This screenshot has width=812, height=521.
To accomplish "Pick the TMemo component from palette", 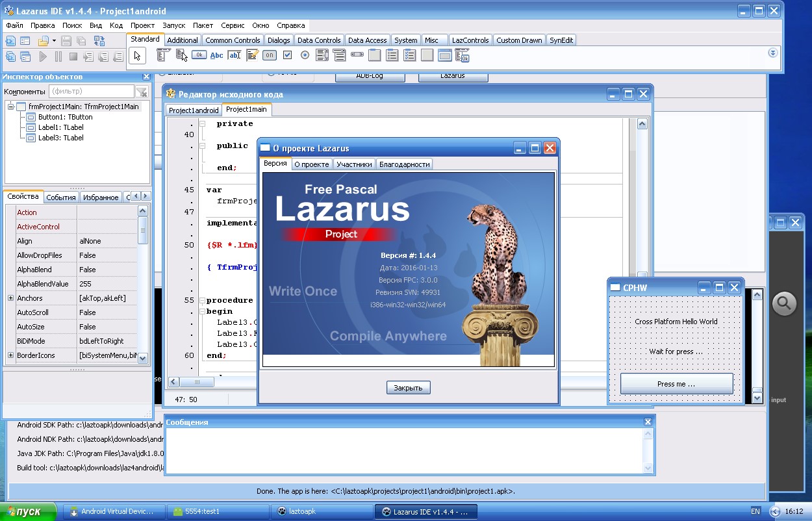I will tap(252, 55).
